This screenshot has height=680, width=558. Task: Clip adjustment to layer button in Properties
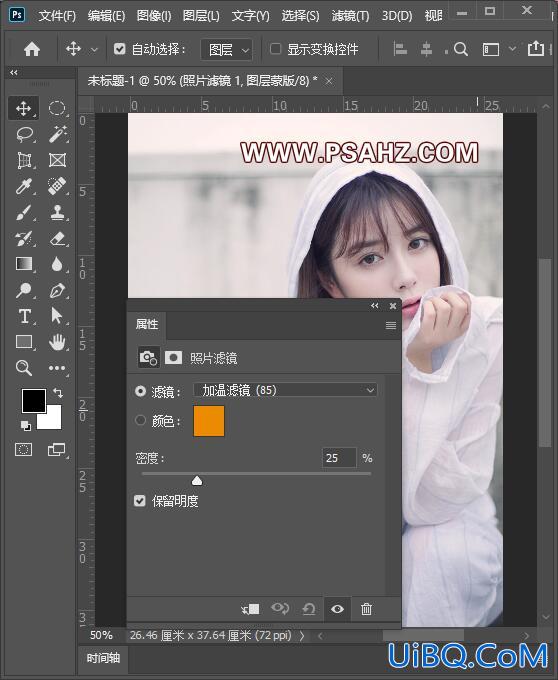(251, 609)
